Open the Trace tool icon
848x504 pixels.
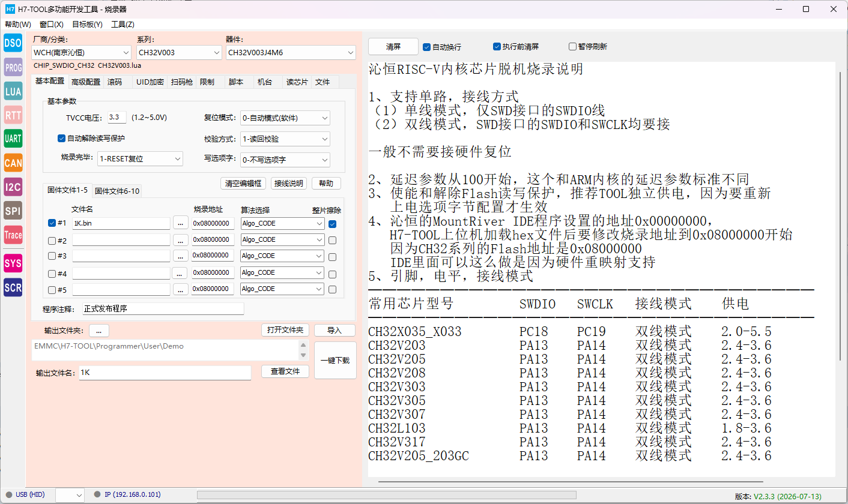click(13, 235)
